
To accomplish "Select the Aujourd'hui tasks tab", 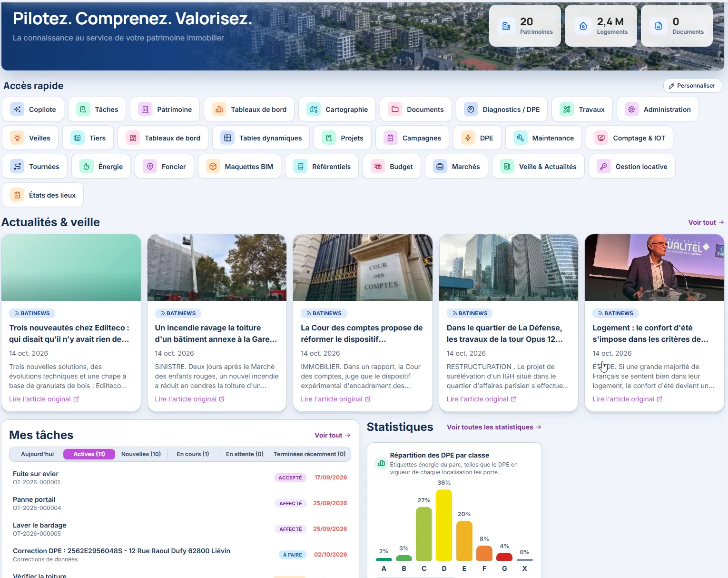I will pos(37,454).
